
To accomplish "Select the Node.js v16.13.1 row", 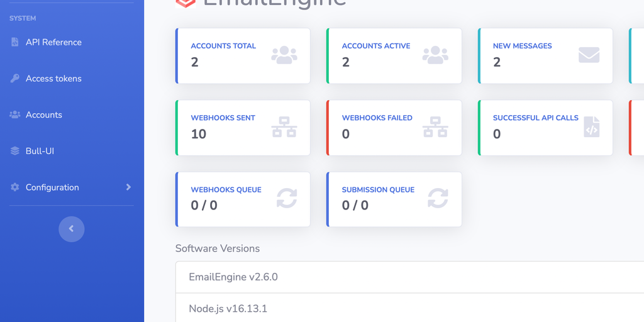I will point(409,308).
